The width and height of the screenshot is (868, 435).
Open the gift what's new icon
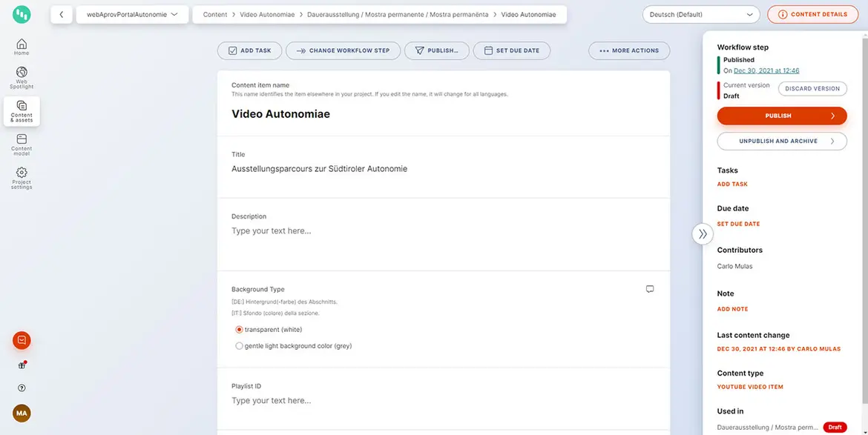[22, 365]
